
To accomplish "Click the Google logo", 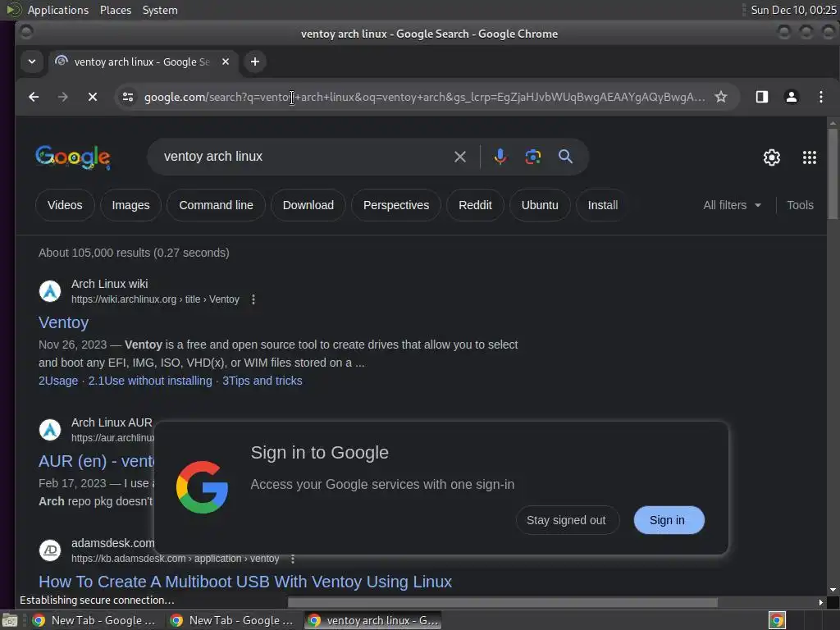I will 73,157.
